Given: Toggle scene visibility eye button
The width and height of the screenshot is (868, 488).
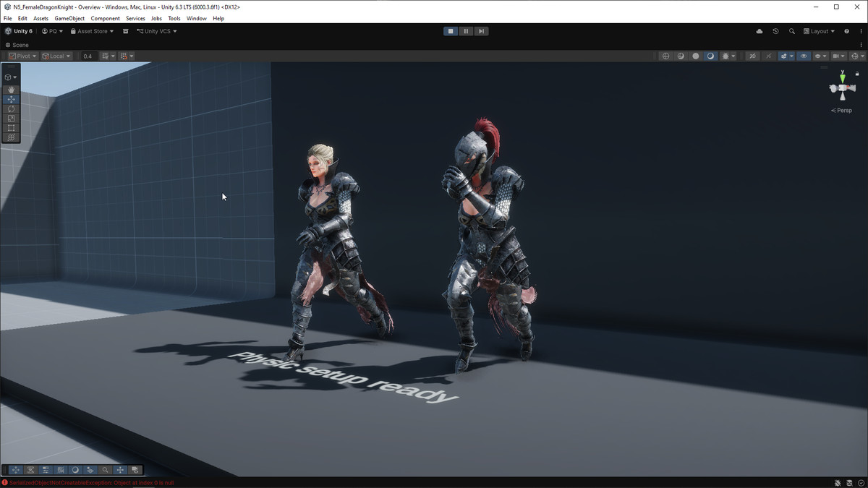Looking at the screenshot, I should point(804,56).
